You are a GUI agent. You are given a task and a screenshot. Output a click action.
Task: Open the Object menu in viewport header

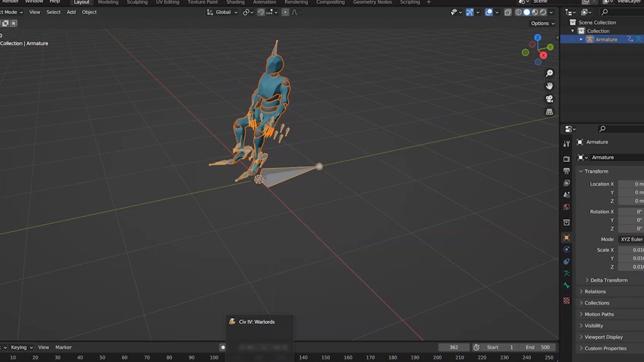pos(89,12)
